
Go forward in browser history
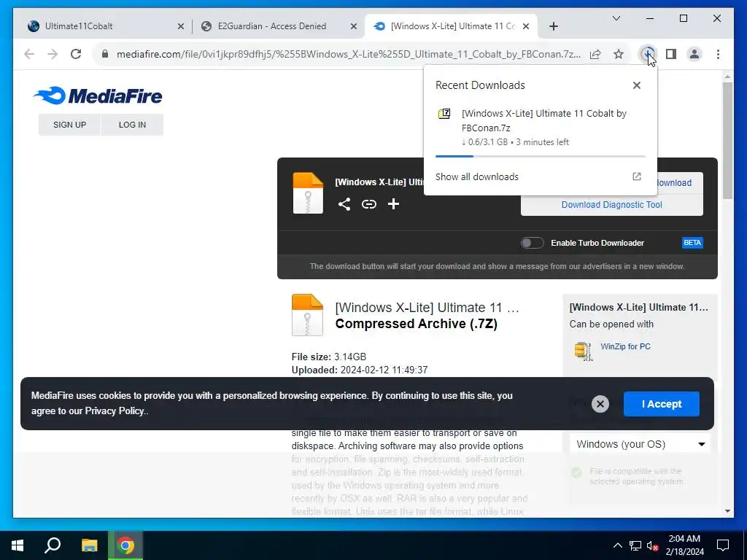(x=53, y=54)
